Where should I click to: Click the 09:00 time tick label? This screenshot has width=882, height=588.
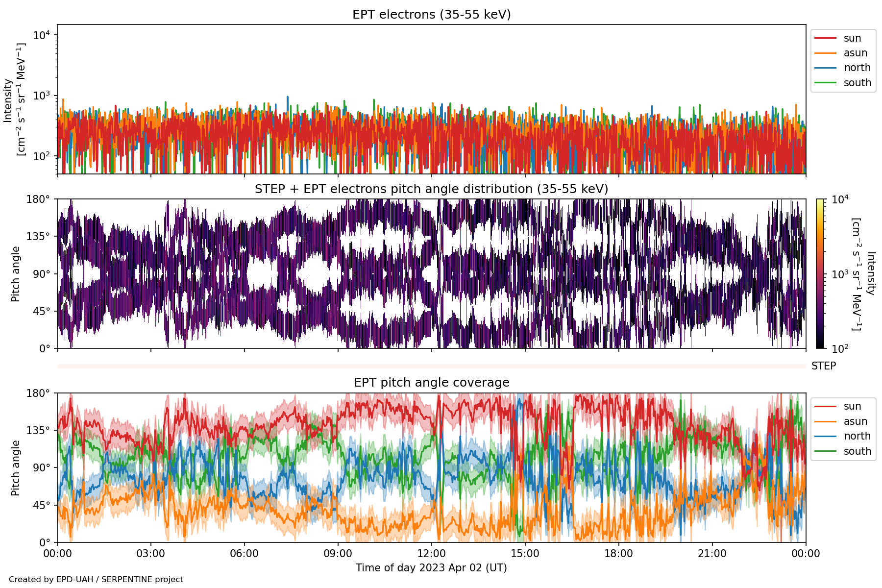(x=338, y=554)
